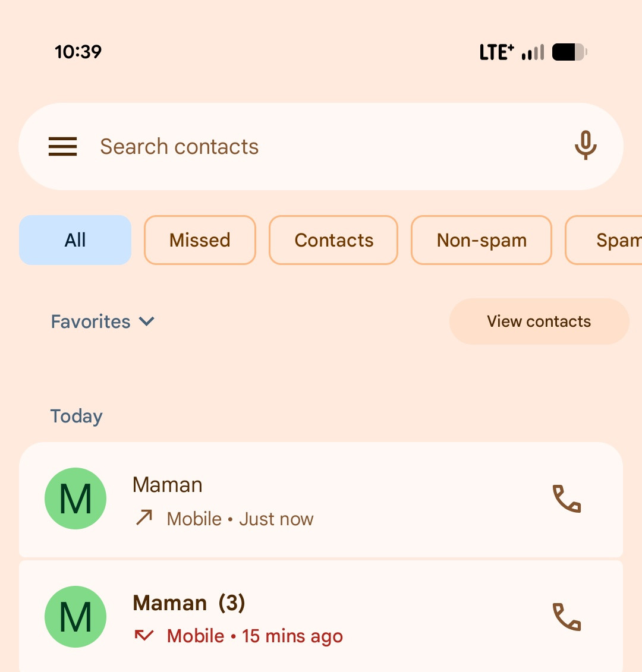Select the All filter chip
The height and width of the screenshot is (672, 642).
coord(75,240)
